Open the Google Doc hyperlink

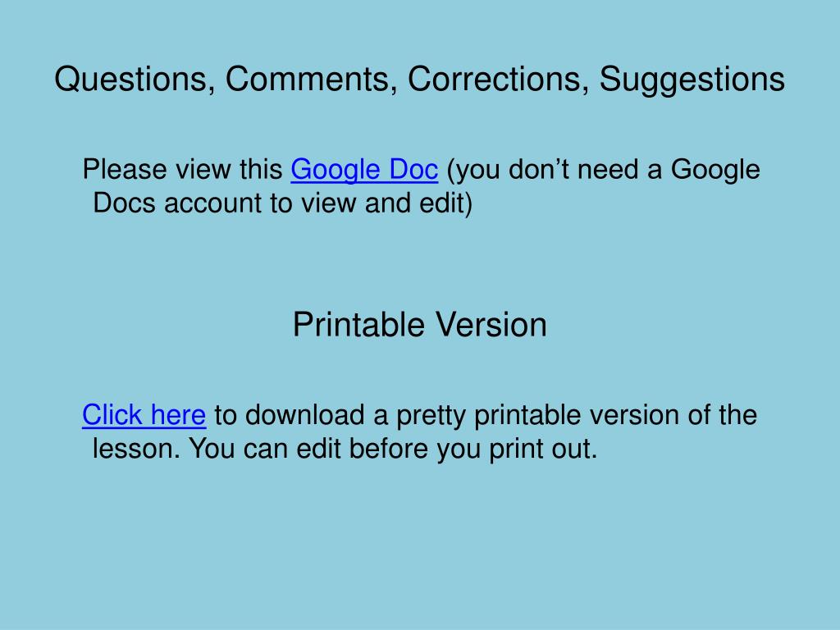(x=364, y=170)
